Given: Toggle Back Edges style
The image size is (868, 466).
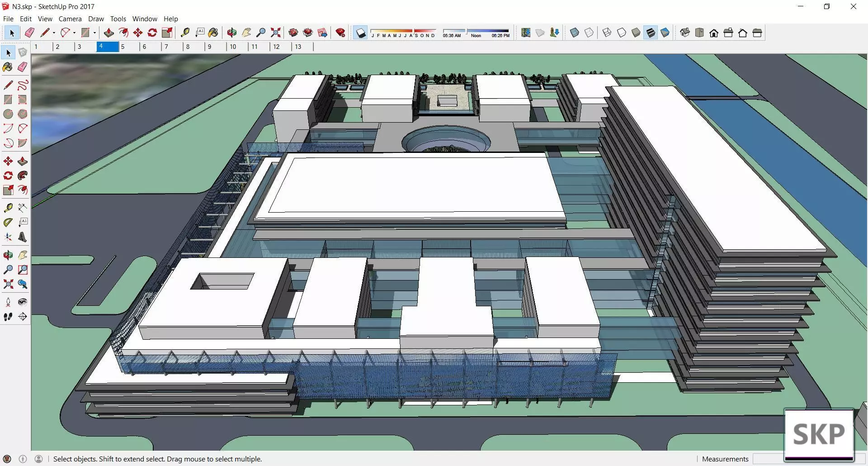Looking at the screenshot, I should click(x=589, y=33).
